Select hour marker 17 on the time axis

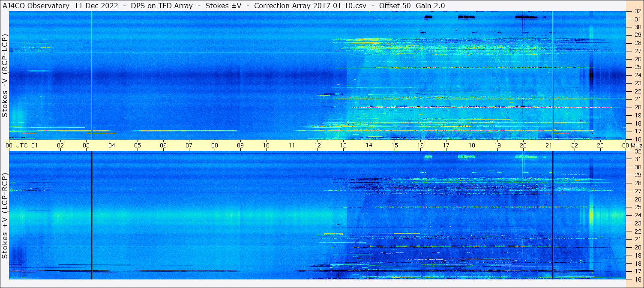point(446,145)
